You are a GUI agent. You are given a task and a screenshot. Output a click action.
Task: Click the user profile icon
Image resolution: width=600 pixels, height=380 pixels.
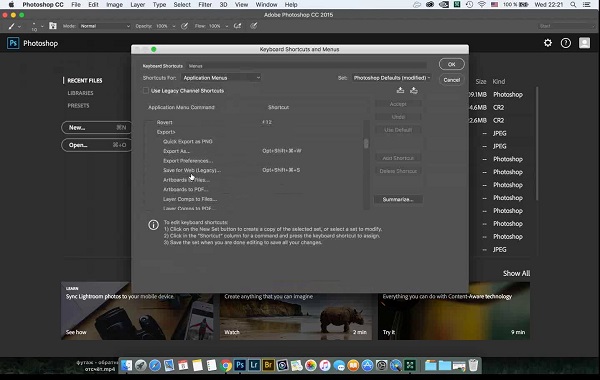[584, 43]
